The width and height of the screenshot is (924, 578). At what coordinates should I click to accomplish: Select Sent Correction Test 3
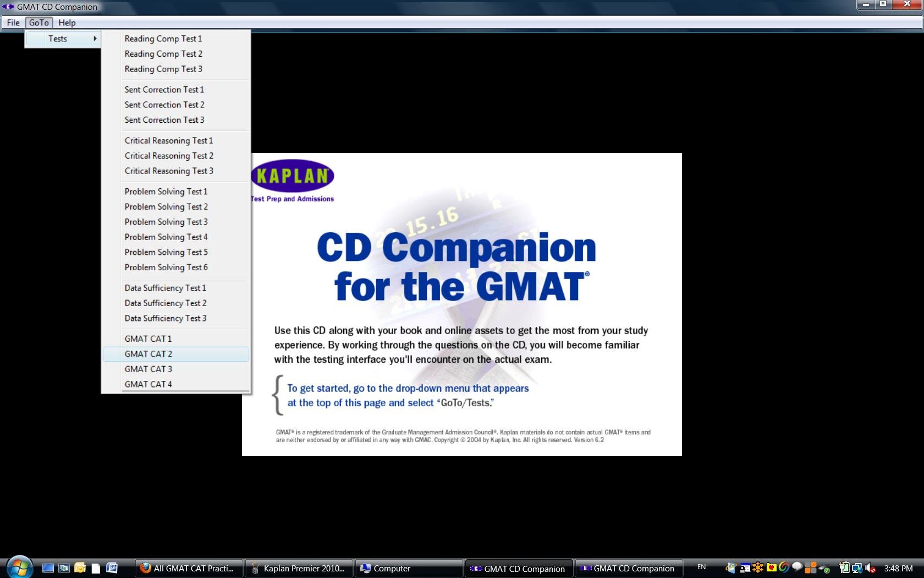coord(164,120)
